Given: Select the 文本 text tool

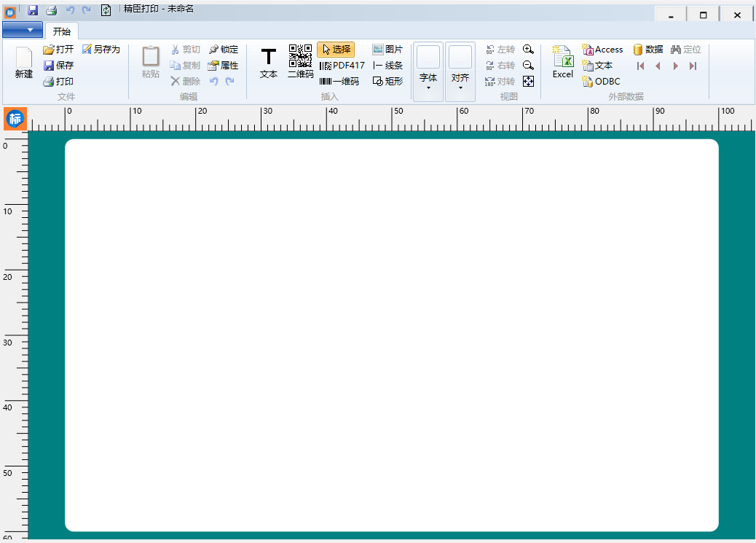Looking at the screenshot, I should 269,63.
